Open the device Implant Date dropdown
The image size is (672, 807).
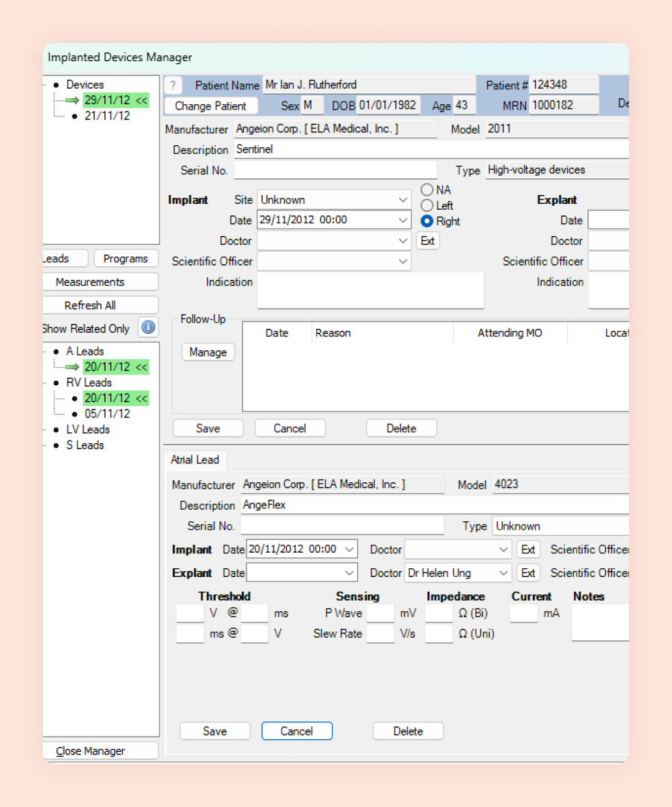[403, 220]
